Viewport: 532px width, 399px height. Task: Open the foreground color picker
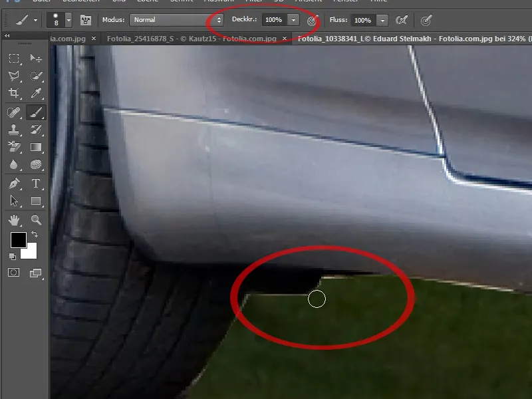tap(19, 240)
